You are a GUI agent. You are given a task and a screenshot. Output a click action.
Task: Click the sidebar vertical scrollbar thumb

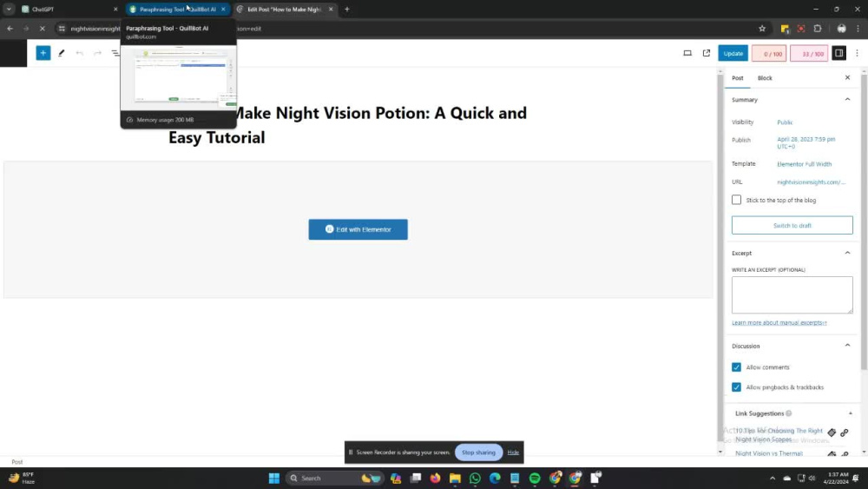[864, 221]
